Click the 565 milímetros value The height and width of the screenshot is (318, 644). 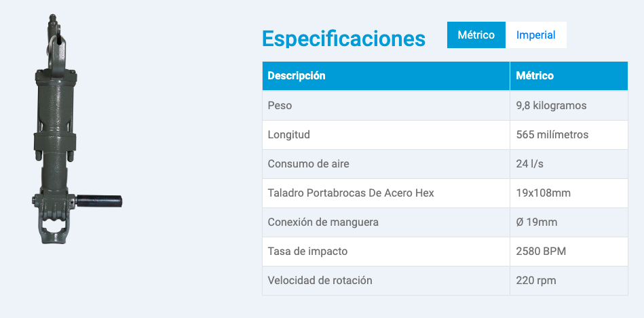pyautogui.click(x=552, y=134)
